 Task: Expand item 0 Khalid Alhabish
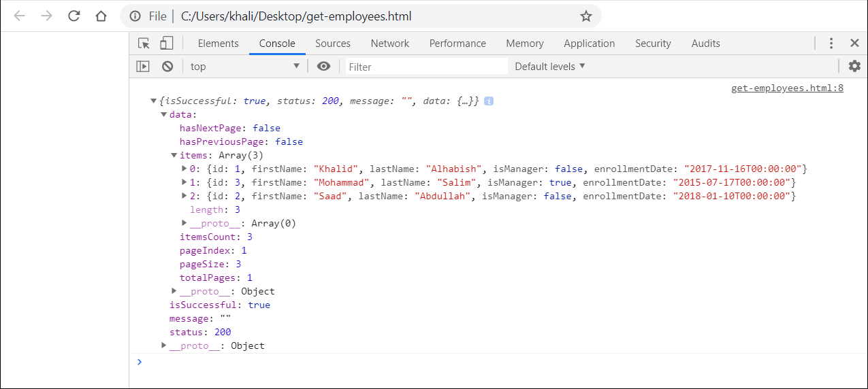coord(184,169)
